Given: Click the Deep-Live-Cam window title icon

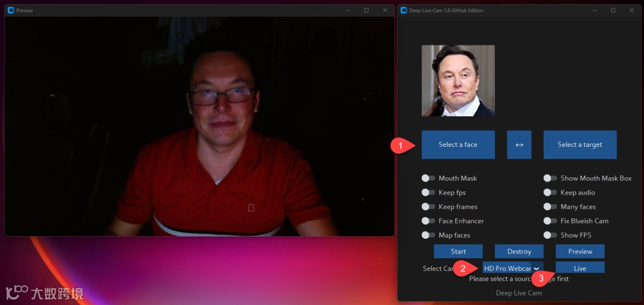Looking at the screenshot, I should coord(403,10).
